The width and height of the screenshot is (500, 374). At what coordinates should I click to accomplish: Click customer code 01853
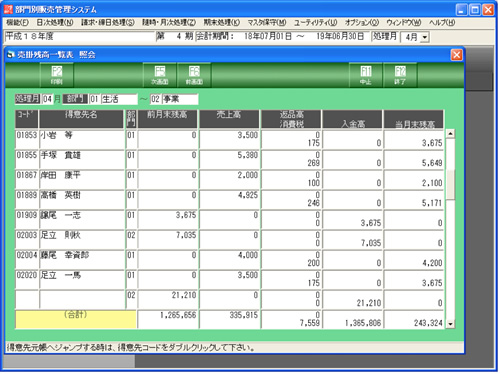27,135
